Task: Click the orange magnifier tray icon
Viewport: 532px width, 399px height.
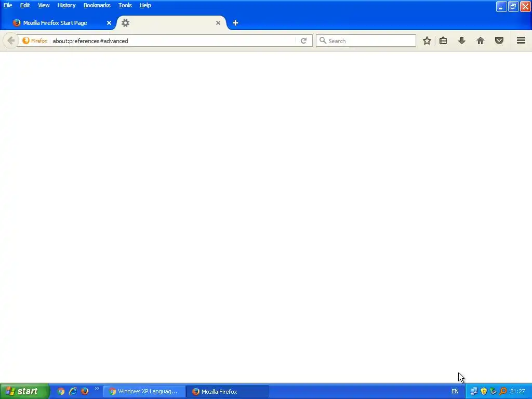Action: click(x=503, y=392)
